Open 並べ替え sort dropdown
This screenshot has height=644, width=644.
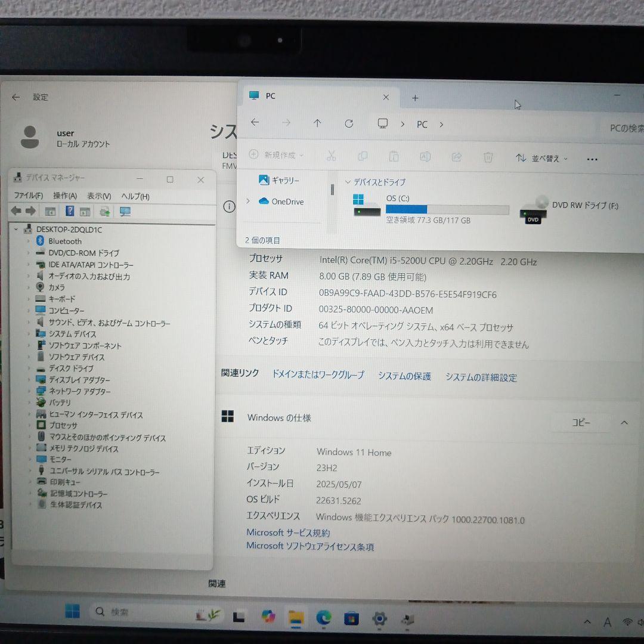[x=541, y=158]
